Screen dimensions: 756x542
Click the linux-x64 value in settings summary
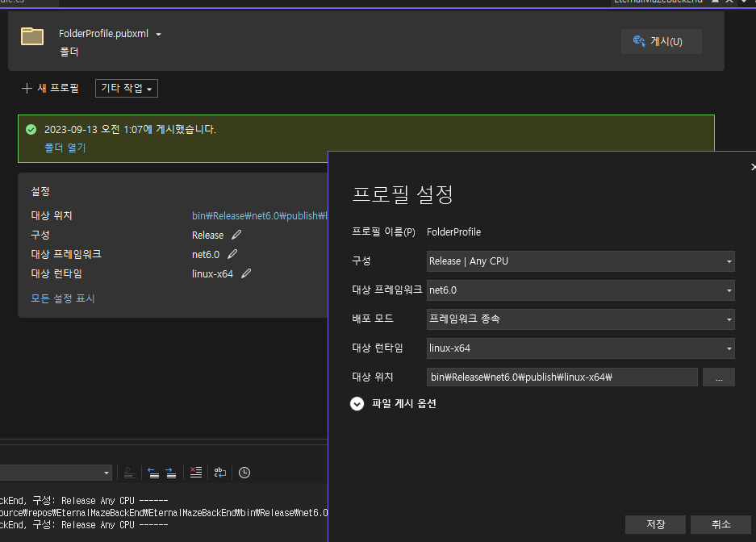(213, 273)
